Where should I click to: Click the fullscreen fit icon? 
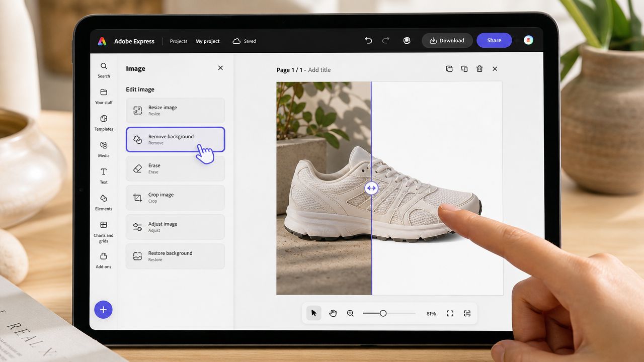[x=450, y=313]
